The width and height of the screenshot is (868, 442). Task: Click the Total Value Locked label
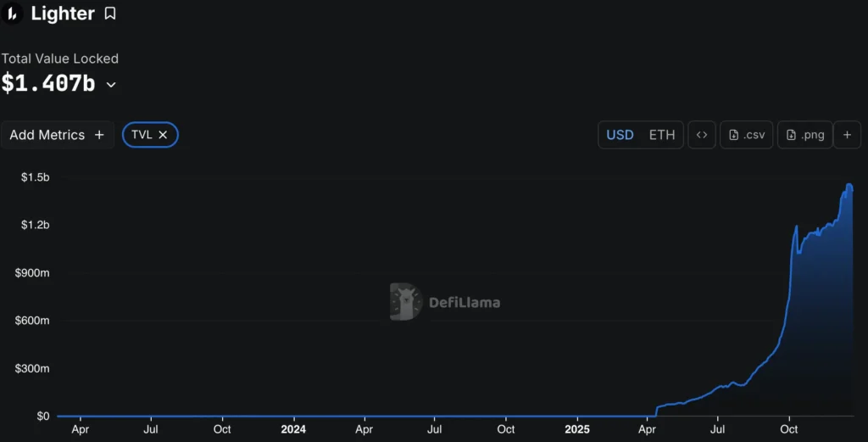(x=60, y=59)
